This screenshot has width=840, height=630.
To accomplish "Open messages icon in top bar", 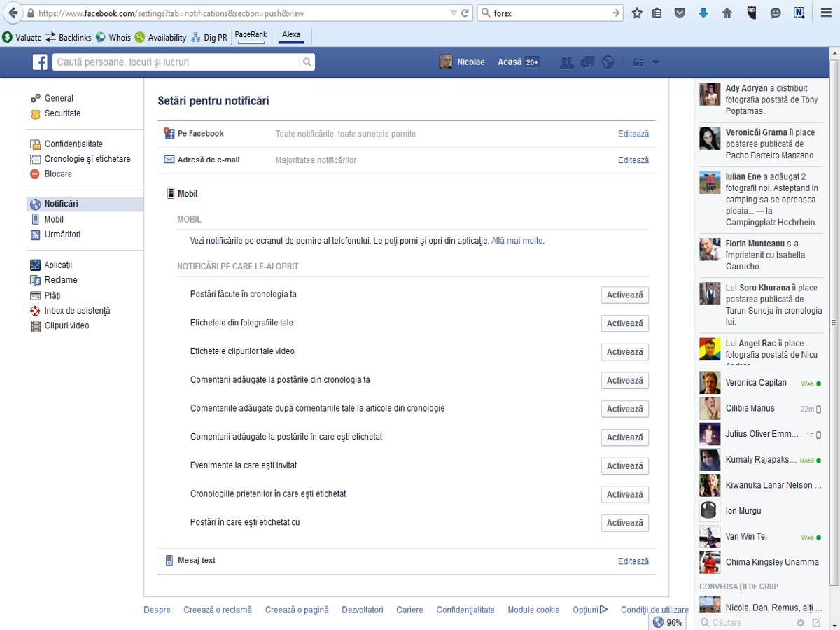I will [587, 62].
